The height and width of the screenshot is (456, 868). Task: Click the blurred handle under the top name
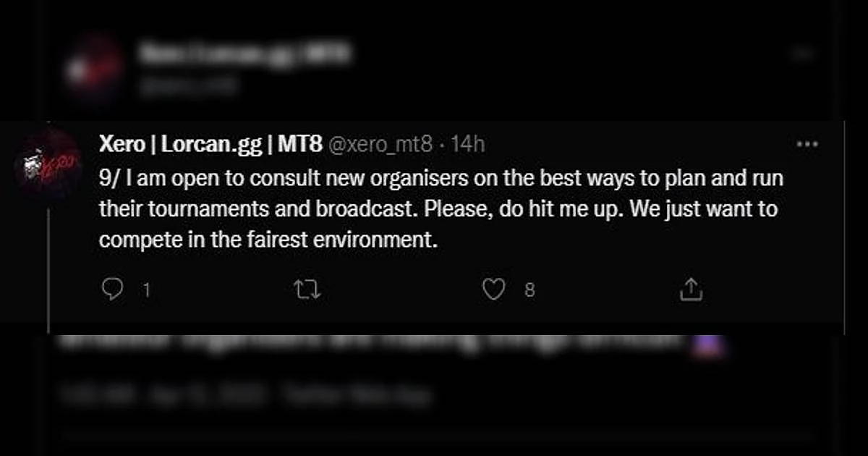point(190,86)
